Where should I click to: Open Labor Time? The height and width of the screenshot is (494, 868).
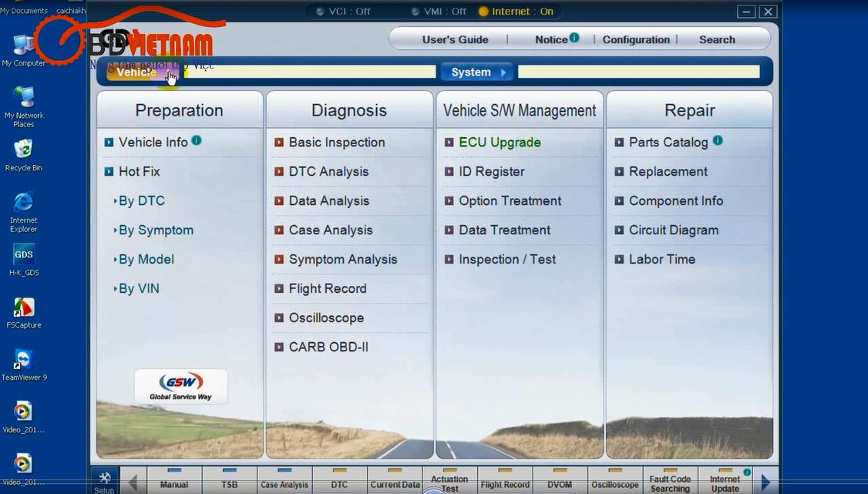[662, 260]
